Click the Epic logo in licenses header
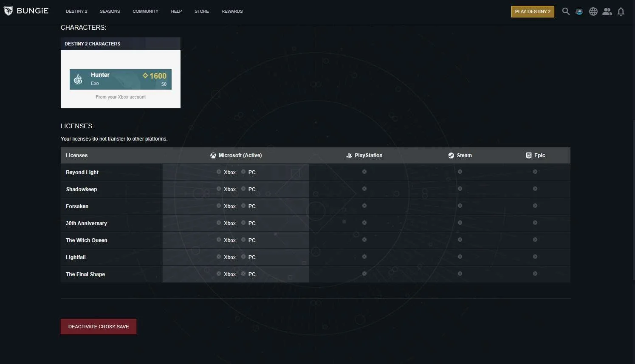 pos(529,155)
